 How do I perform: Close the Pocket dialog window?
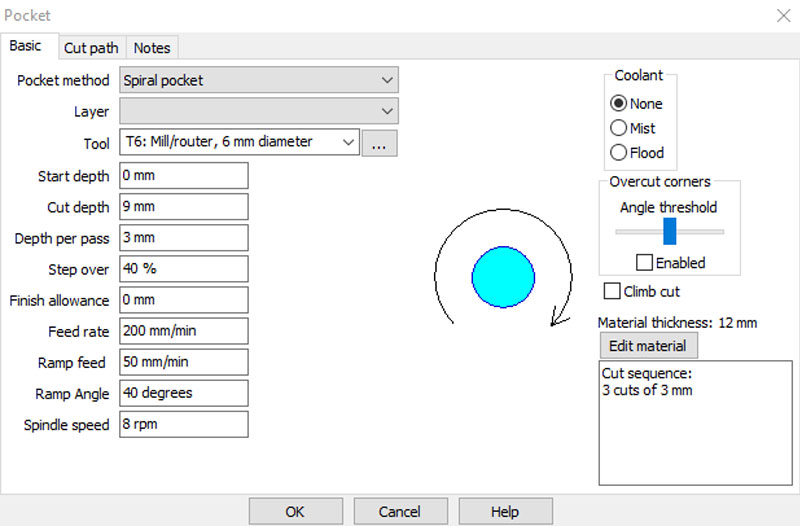(x=781, y=15)
